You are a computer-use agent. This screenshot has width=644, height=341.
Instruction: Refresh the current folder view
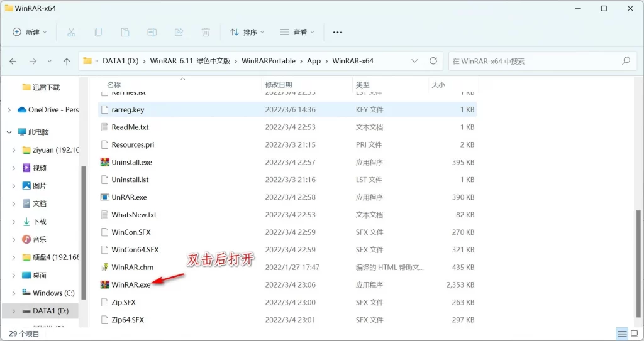[x=433, y=61]
